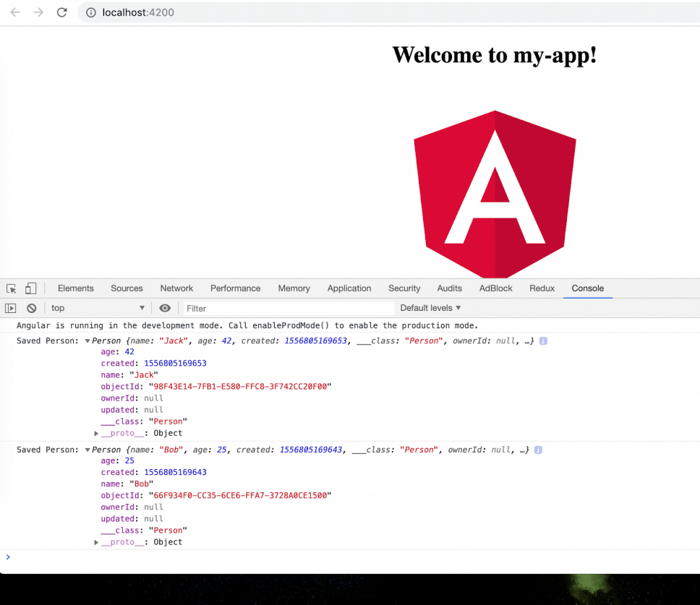This screenshot has width=700, height=605.
Task: Click the name "Jack" property row
Action: pos(129,374)
